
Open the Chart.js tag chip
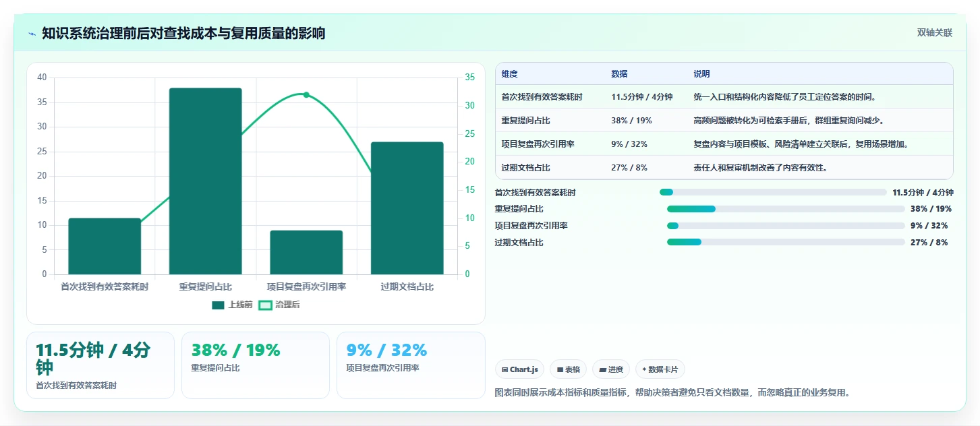pos(519,369)
